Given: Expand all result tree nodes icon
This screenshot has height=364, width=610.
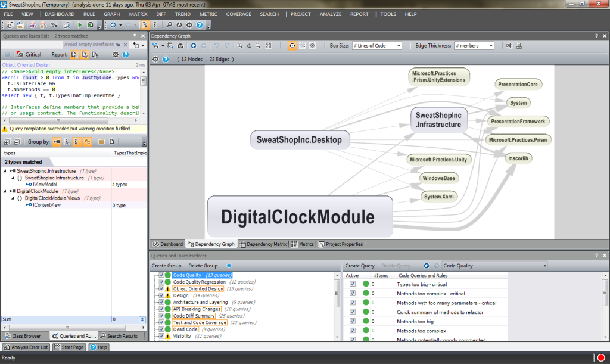Looking at the screenshot, I should point(7,142).
